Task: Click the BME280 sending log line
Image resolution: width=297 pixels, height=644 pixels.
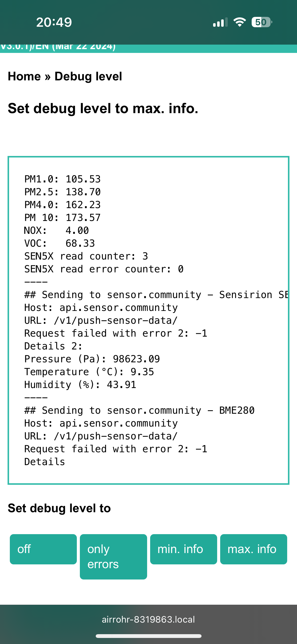Action: [139, 410]
